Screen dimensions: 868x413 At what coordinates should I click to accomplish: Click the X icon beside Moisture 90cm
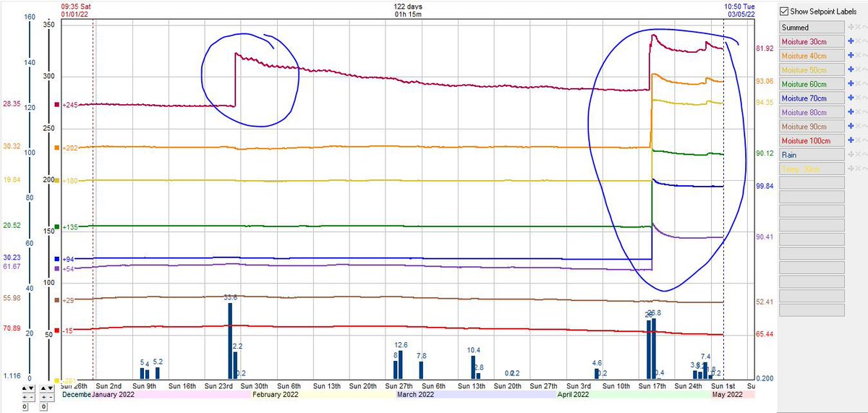(858, 127)
